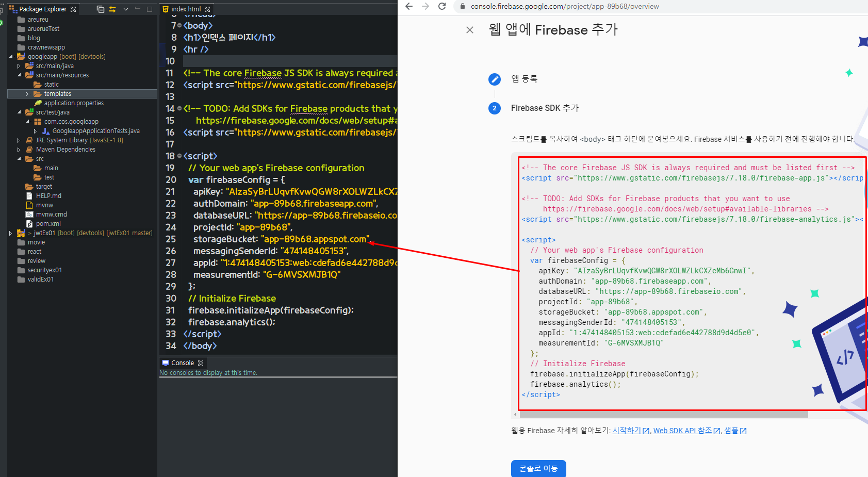The width and height of the screenshot is (868, 477).
Task: Select the validEx01 project
Action: click(40, 279)
